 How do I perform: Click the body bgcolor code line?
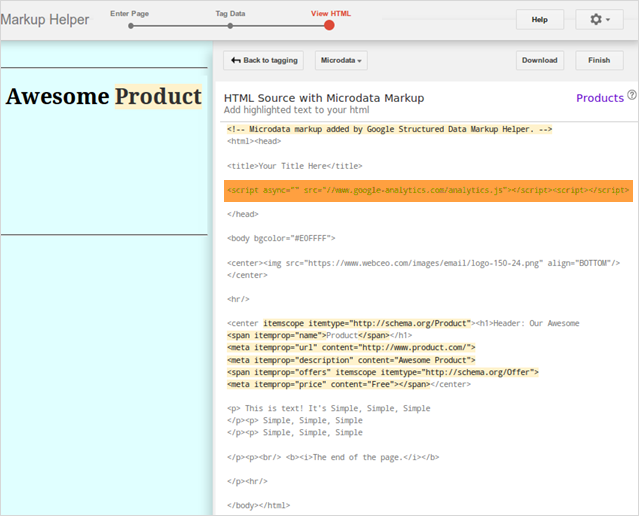281,238
